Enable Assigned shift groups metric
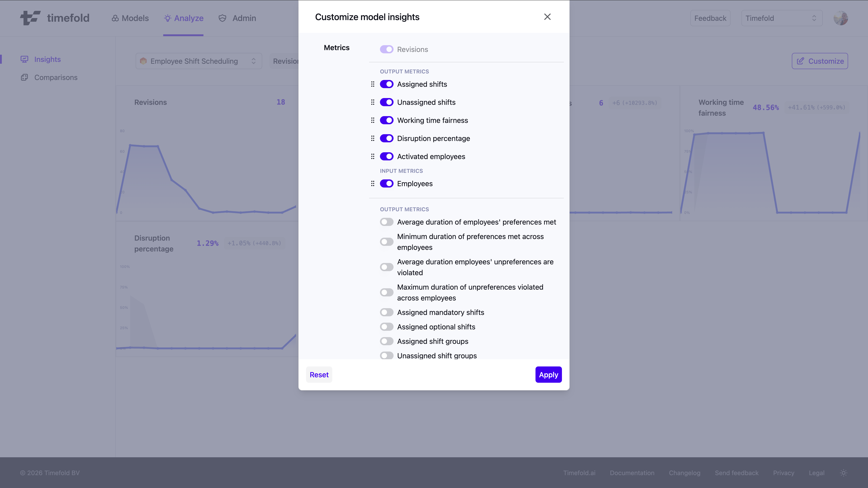This screenshot has height=488, width=868. point(387,342)
